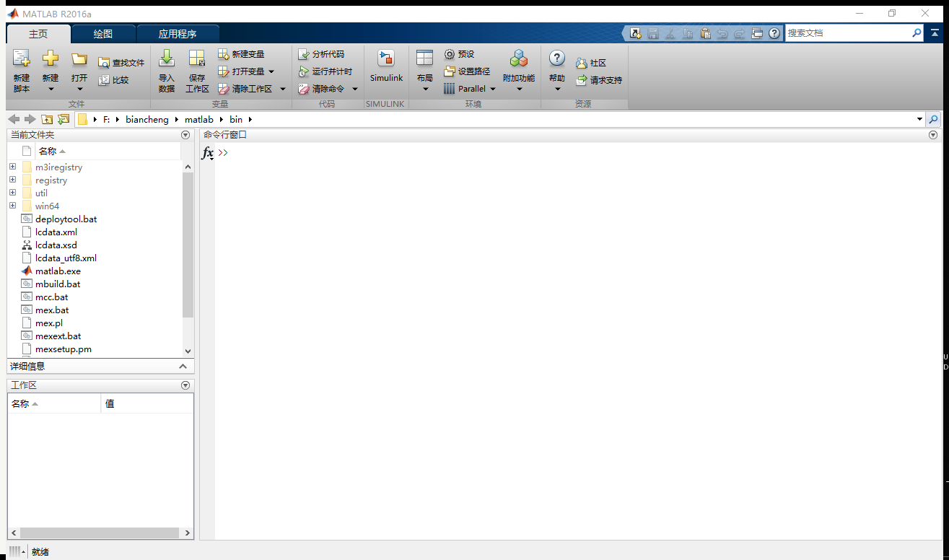The height and width of the screenshot is (560, 949).
Task: Open the Parallel dropdown arrow
Action: (493, 89)
